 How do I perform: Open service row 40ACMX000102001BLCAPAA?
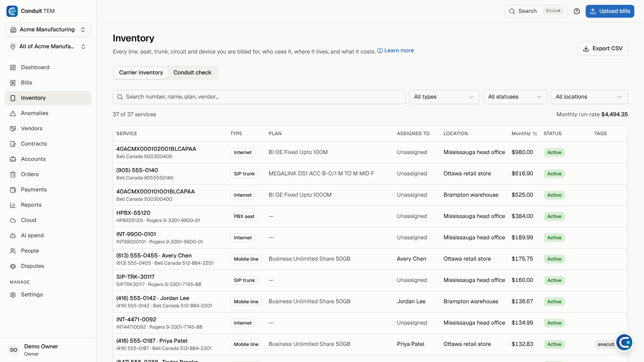coord(370,152)
